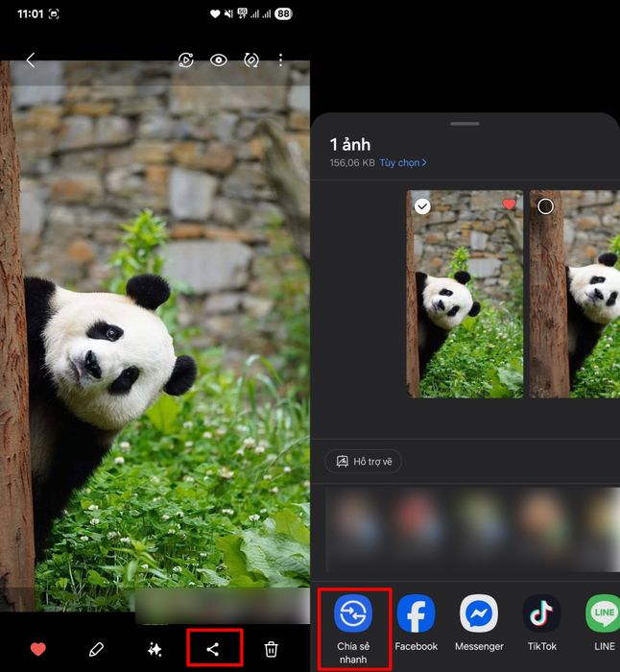Tap the first panda thumbnail in share sheet
Screen dimensions: 620x672
click(465, 294)
